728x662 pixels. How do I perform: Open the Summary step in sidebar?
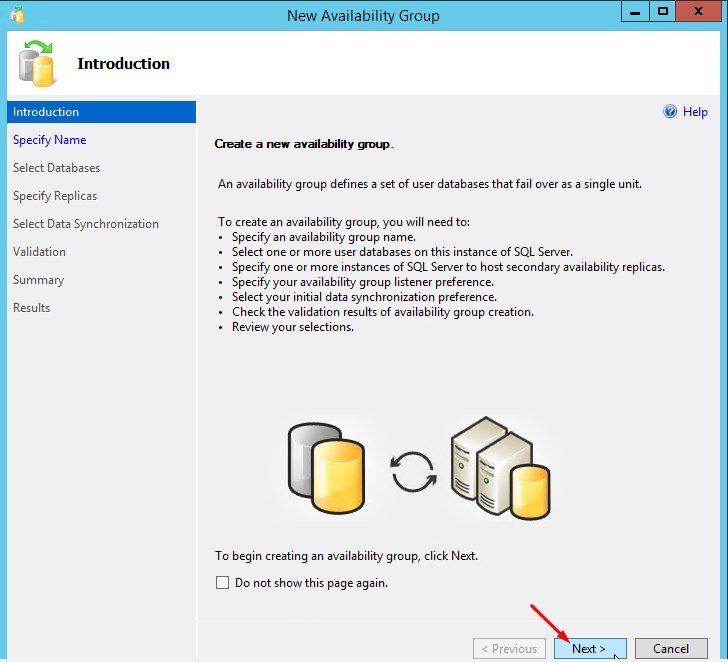pyautogui.click(x=38, y=280)
